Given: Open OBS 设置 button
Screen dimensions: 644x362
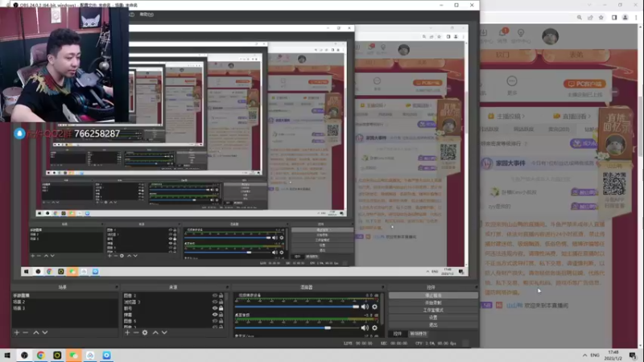Looking at the screenshot, I should click(433, 317).
